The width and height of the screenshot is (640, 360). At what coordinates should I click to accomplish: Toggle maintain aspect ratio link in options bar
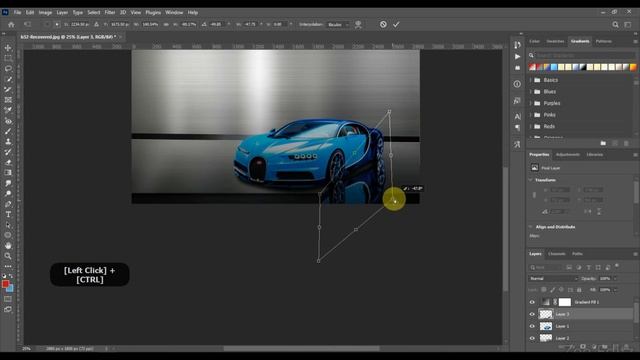coord(166,24)
